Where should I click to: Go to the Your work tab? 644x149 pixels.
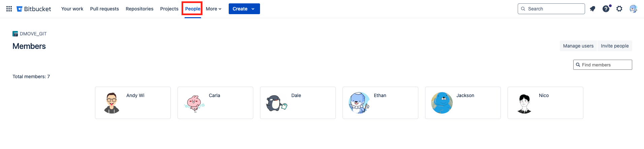(x=72, y=9)
